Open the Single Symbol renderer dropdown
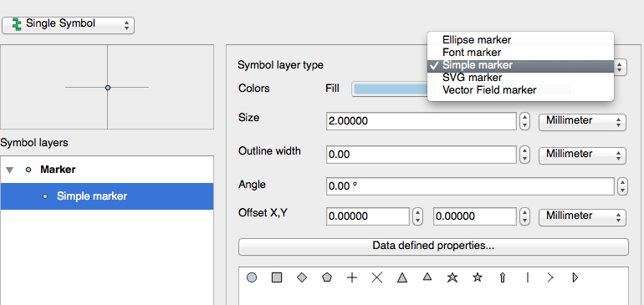 tap(69, 25)
